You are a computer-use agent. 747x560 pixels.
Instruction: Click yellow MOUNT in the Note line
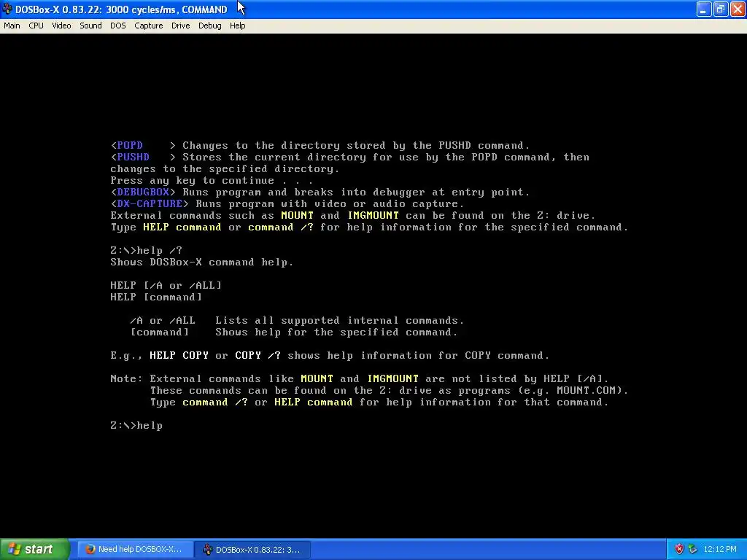tap(317, 379)
